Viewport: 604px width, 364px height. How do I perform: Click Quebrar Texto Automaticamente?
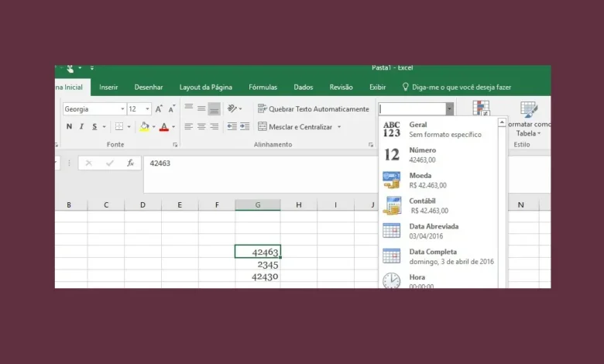point(313,109)
